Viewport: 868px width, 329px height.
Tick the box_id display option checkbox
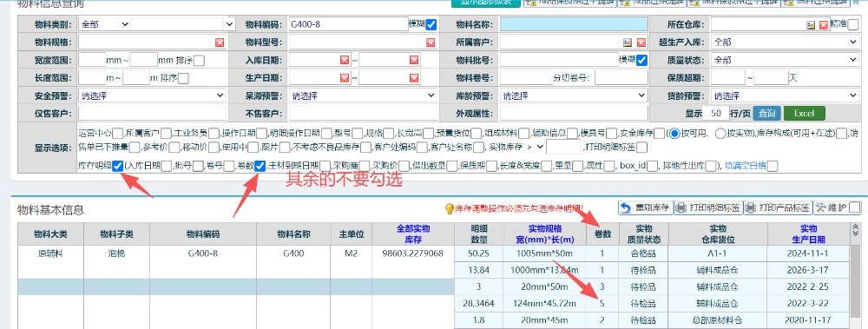click(652, 166)
